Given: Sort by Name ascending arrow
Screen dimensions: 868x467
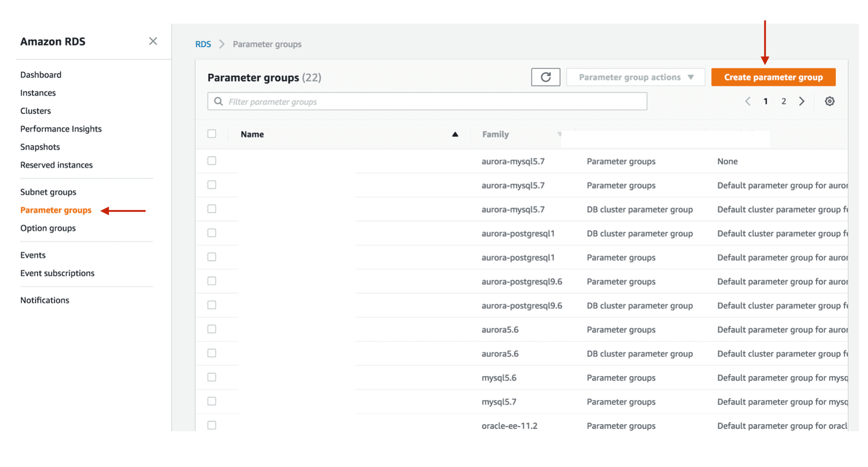Looking at the screenshot, I should click(455, 134).
